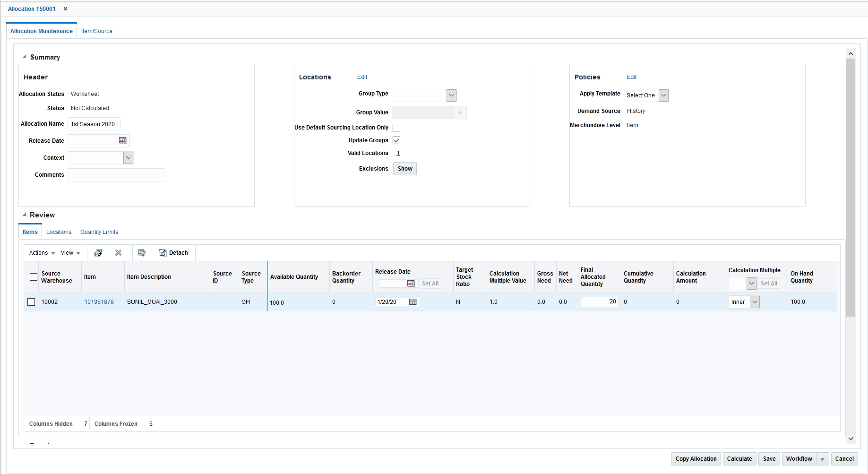Switch to the Item/Source tab
Viewport: 868px width, 474px height.
[96, 31]
